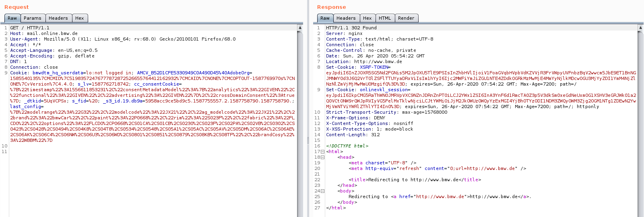Screen dimensions: 644x217
Task: Click the Response panel vertical scrollbar track
Action: (x=640, y=124)
